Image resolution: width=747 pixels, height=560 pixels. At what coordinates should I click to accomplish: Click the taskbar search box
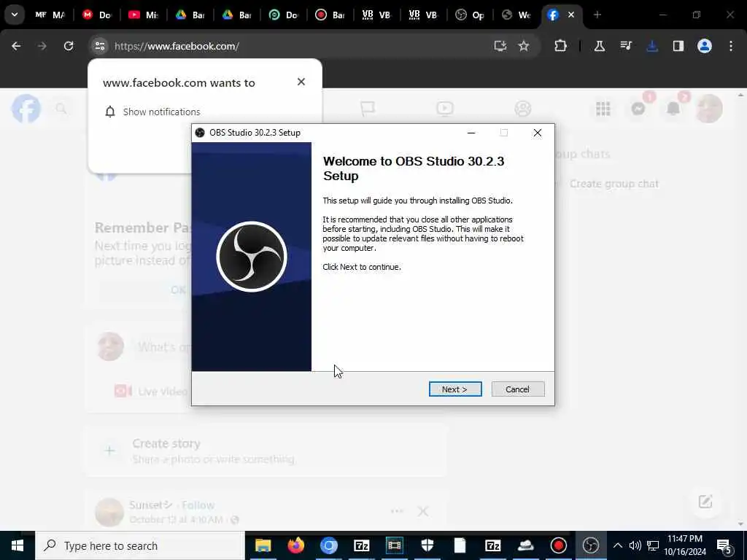[x=140, y=545]
